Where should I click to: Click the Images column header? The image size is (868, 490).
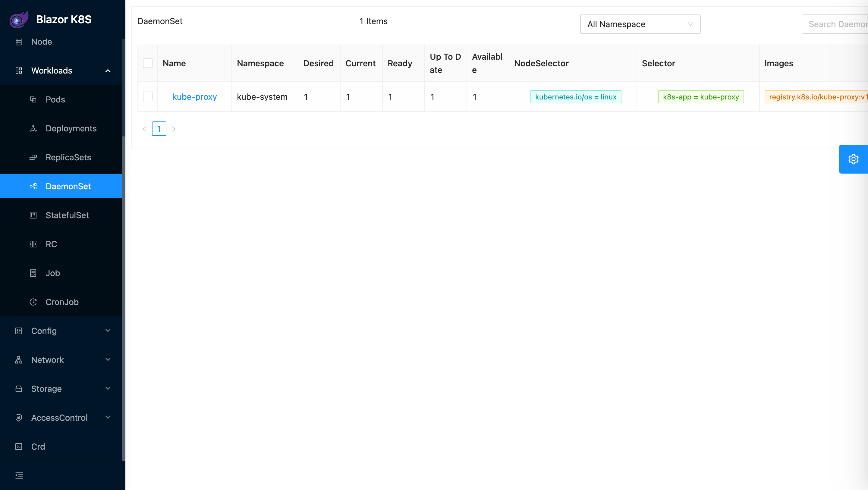click(x=813, y=63)
